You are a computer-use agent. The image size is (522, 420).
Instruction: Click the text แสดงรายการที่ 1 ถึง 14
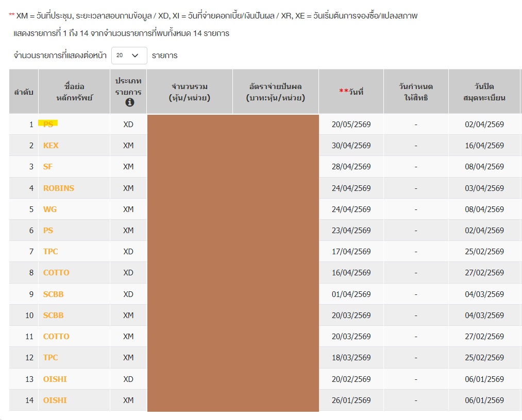coord(121,33)
